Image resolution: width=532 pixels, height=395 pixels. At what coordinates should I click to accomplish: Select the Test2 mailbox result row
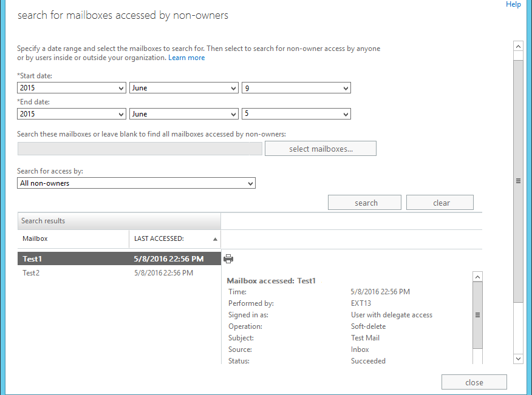coord(119,273)
